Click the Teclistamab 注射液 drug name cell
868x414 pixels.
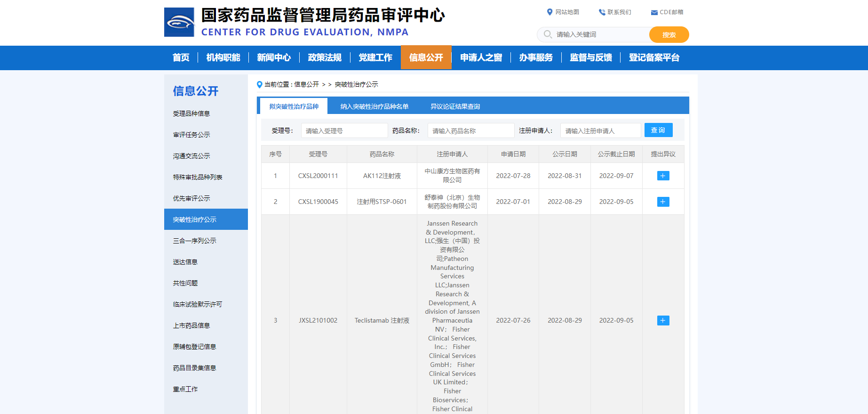(382, 320)
